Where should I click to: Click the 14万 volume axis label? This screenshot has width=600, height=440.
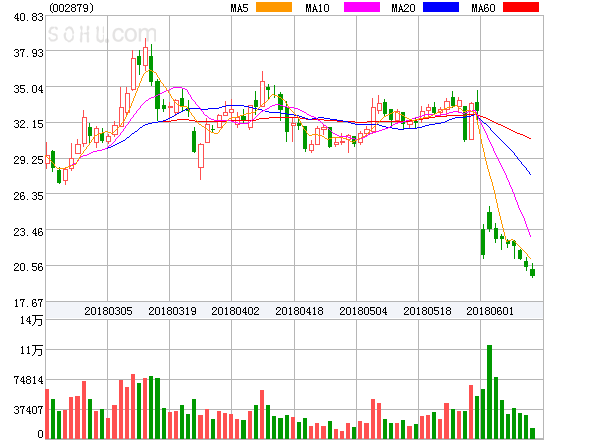[31, 320]
